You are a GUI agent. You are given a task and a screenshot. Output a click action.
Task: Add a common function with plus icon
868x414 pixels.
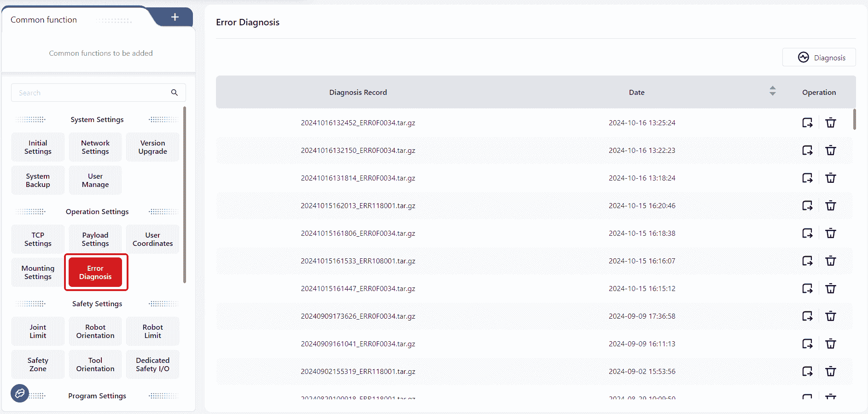coord(175,17)
